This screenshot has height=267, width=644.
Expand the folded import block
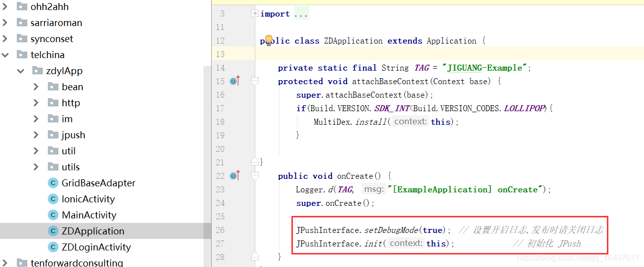coord(255,14)
